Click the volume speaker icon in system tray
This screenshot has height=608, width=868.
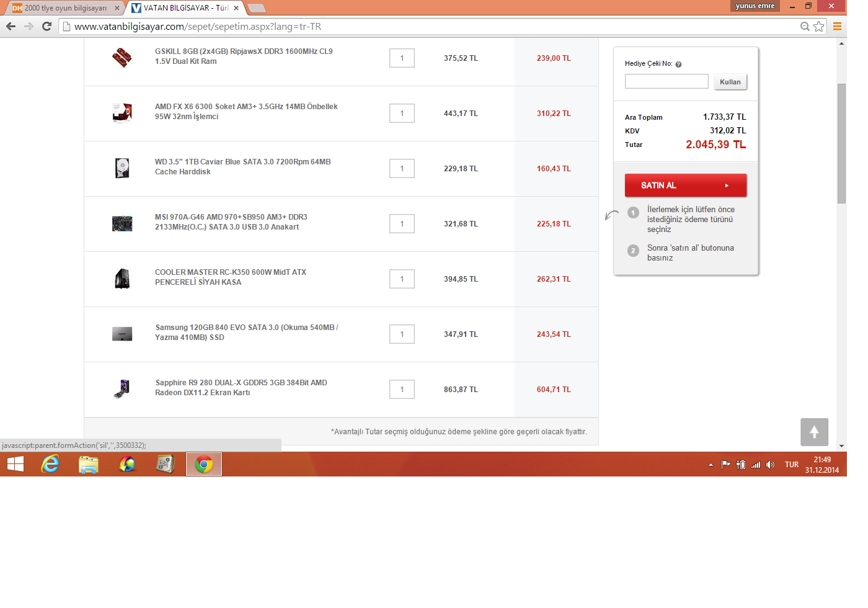tap(770, 465)
